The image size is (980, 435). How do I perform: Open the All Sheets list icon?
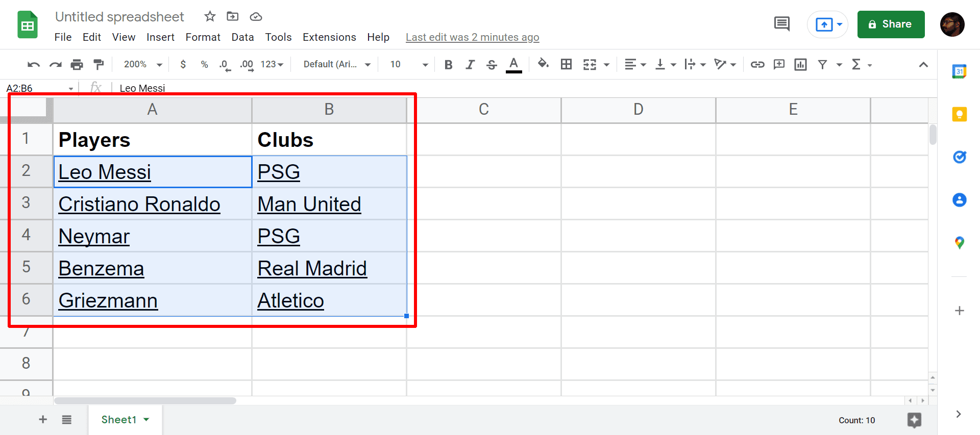click(67, 420)
